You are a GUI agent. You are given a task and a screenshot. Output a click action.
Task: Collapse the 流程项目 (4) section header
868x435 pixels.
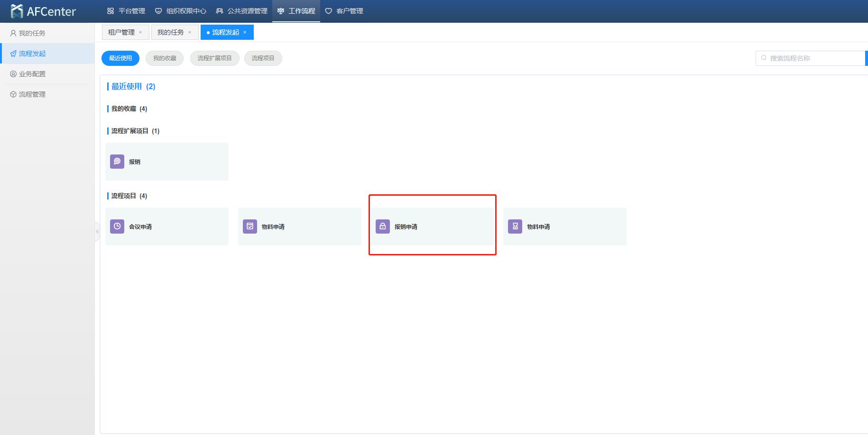[x=129, y=196]
